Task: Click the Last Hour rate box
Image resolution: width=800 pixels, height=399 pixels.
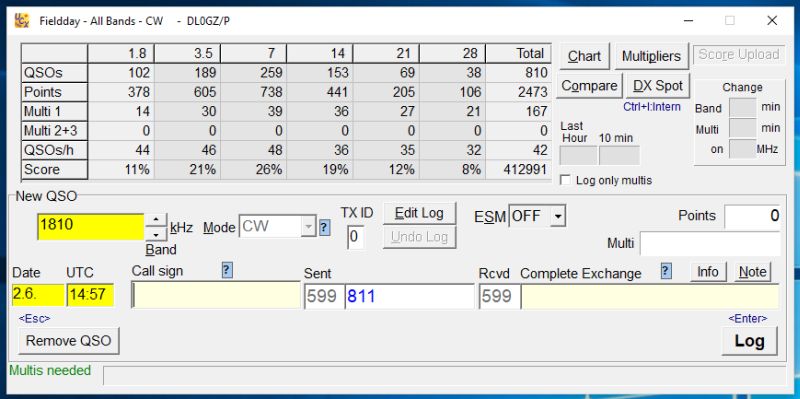Action: 579,156
